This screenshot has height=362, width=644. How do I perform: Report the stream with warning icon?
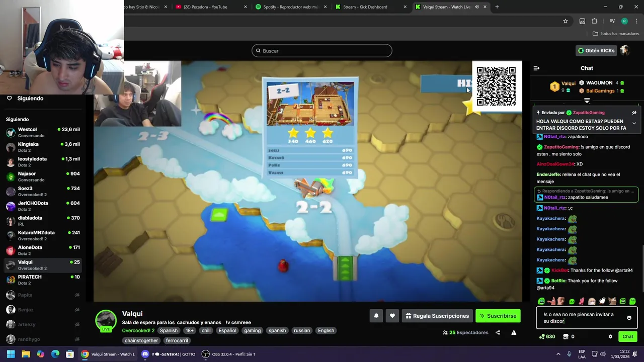point(514,332)
